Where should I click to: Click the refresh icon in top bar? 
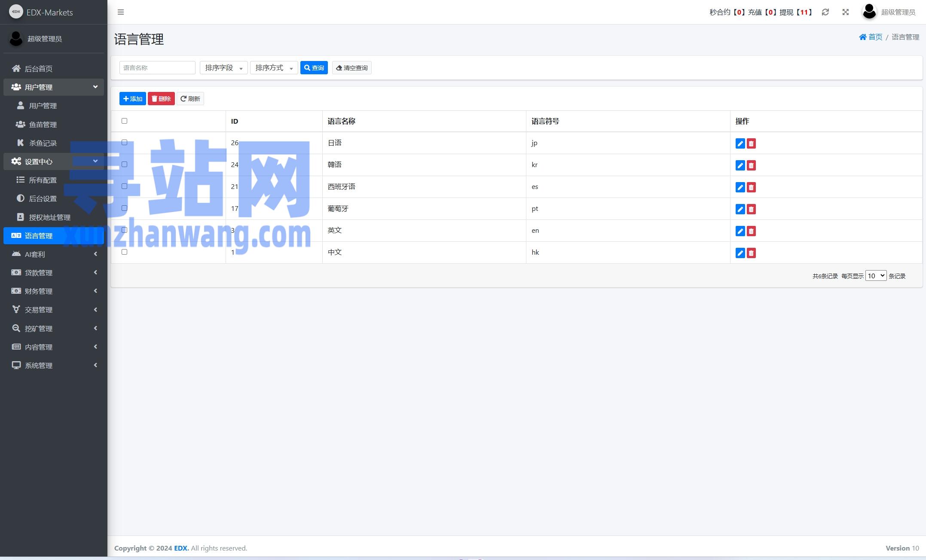pyautogui.click(x=825, y=12)
